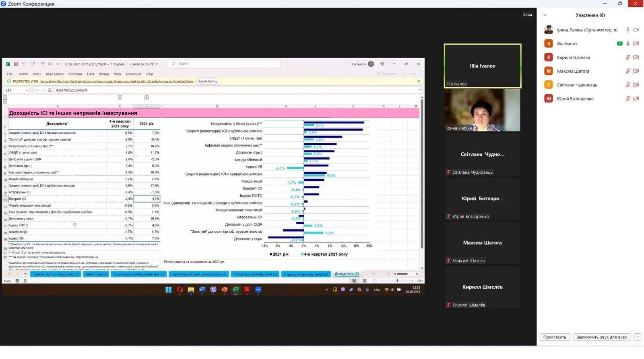Select Ірина Лапіна's video thumbnail

pyautogui.click(x=482, y=110)
